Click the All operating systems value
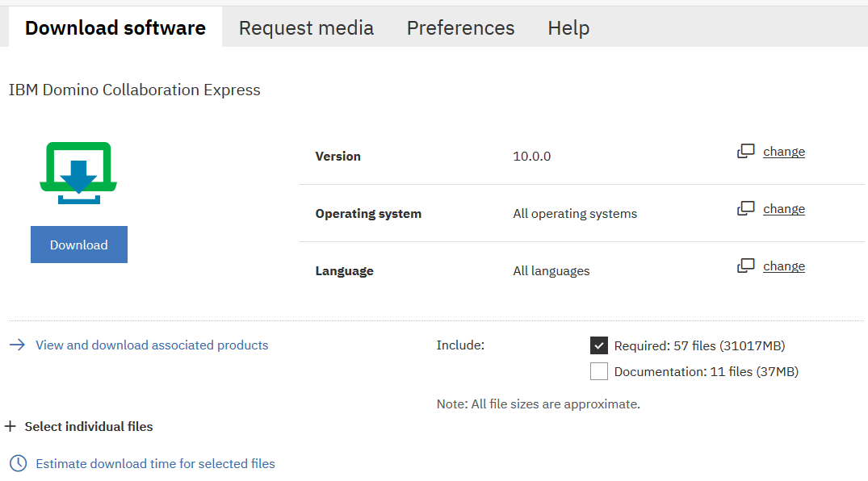The image size is (868, 481). coord(575,214)
